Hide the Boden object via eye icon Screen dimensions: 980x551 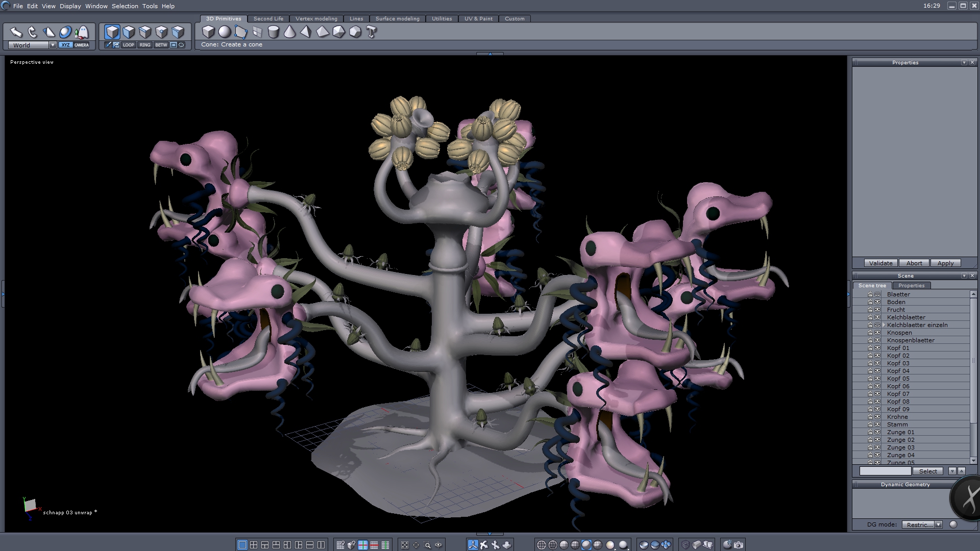click(x=877, y=302)
